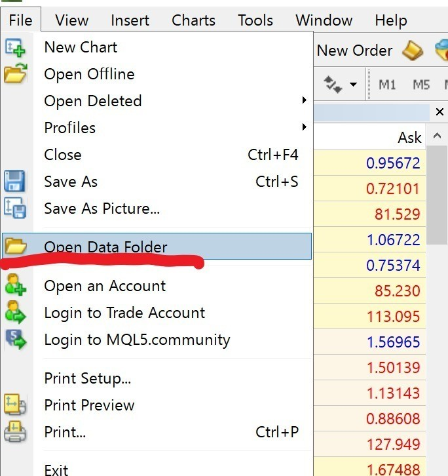
Task: Click the Open Offline folder icon
Action: click(14, 74)
